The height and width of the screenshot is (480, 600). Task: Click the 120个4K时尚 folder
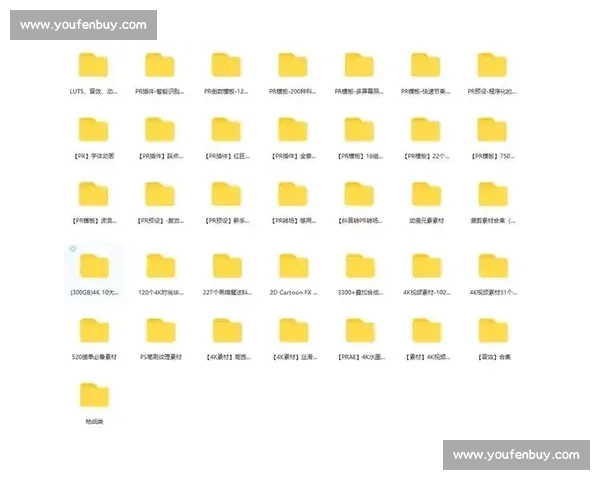pyautogui.click(x=160, y=266)
